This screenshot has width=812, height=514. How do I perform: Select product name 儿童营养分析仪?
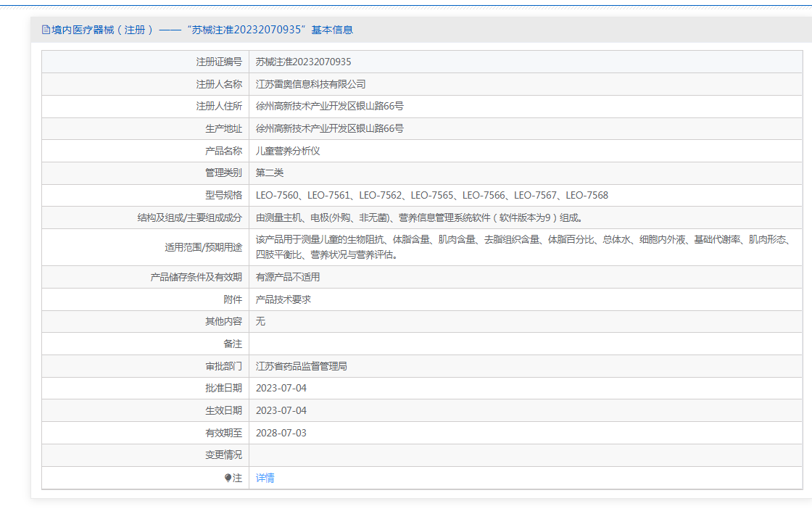(x=288, y=151)
